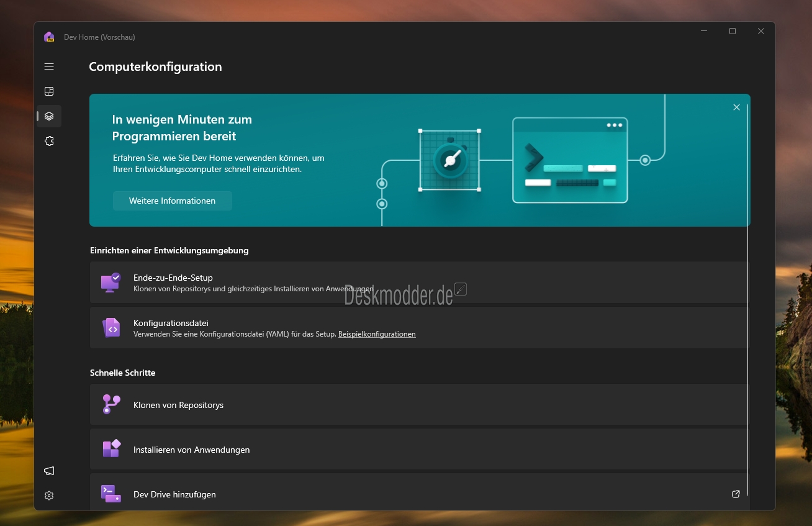This screenshot has height=526, width=812.
Task: Open the Beispielkonfigurationen link
Action: pos(377,334)
